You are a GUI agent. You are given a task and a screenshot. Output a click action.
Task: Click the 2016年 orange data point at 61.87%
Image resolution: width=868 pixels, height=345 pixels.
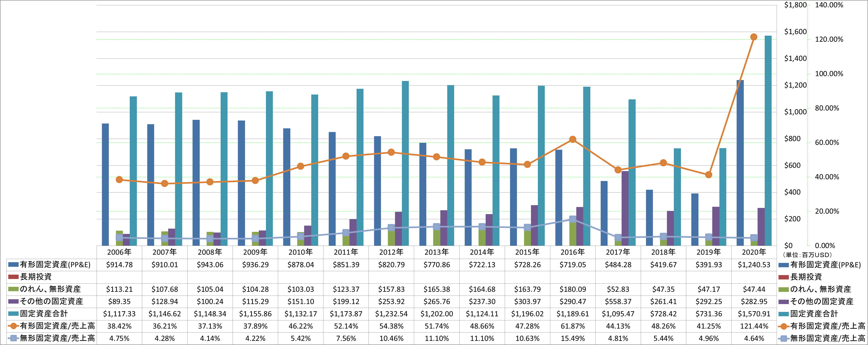point(572,139)
